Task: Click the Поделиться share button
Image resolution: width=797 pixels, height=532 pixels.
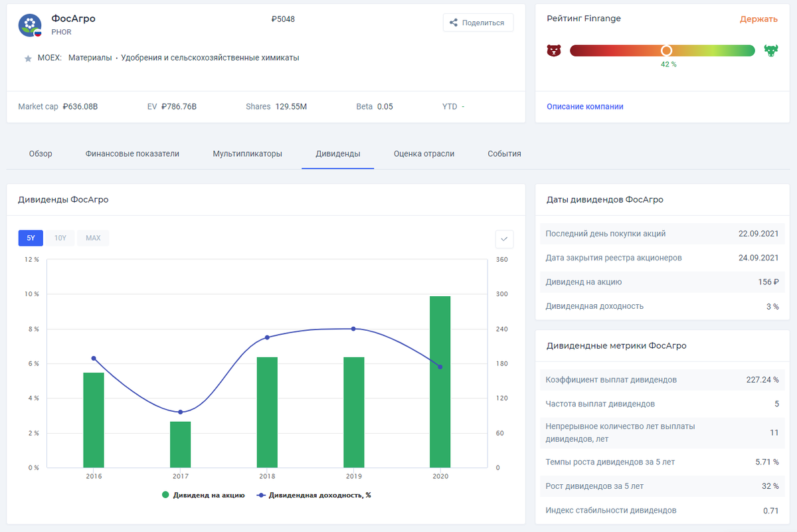Action: pos(478,23)
